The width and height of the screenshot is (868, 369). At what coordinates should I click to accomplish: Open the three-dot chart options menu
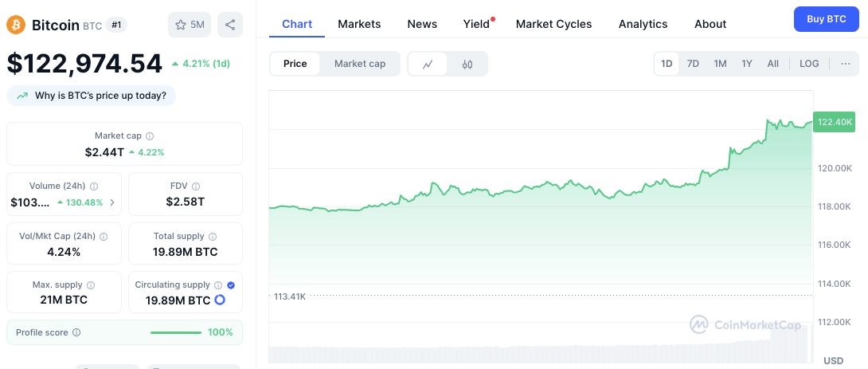tap(845, 64)
